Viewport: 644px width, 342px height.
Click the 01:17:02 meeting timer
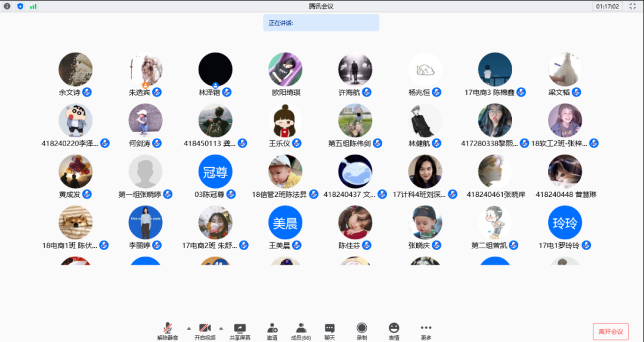pos(607,6)
